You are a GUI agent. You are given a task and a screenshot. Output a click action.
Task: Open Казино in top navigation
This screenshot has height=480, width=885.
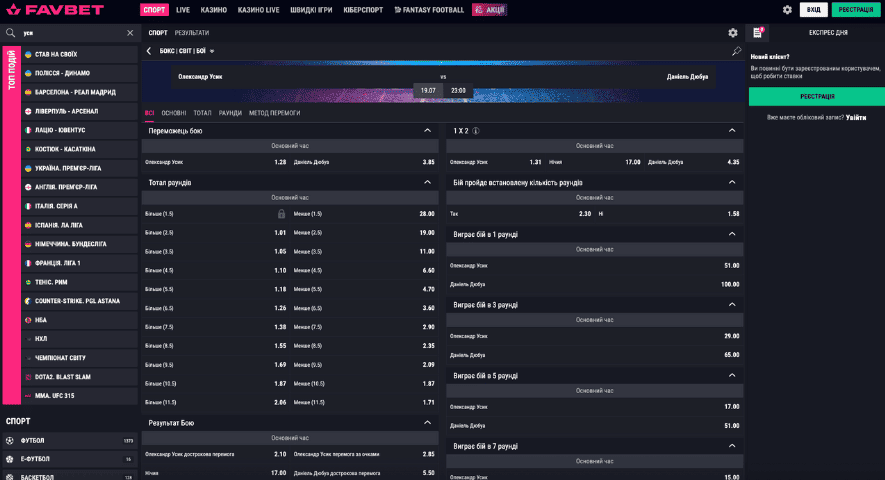click(x=213, y=10)
